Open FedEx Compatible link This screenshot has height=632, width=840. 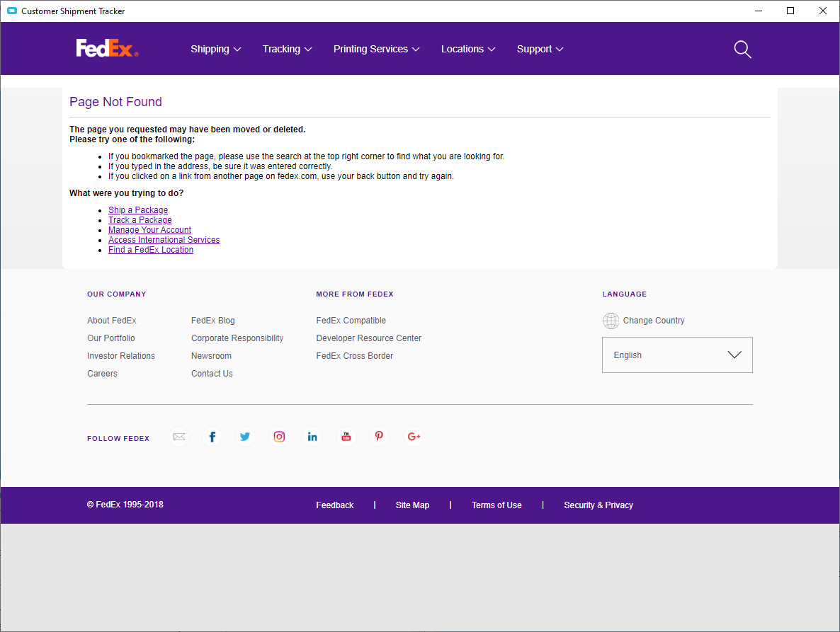pyautogui.click(x=351, y=321)
